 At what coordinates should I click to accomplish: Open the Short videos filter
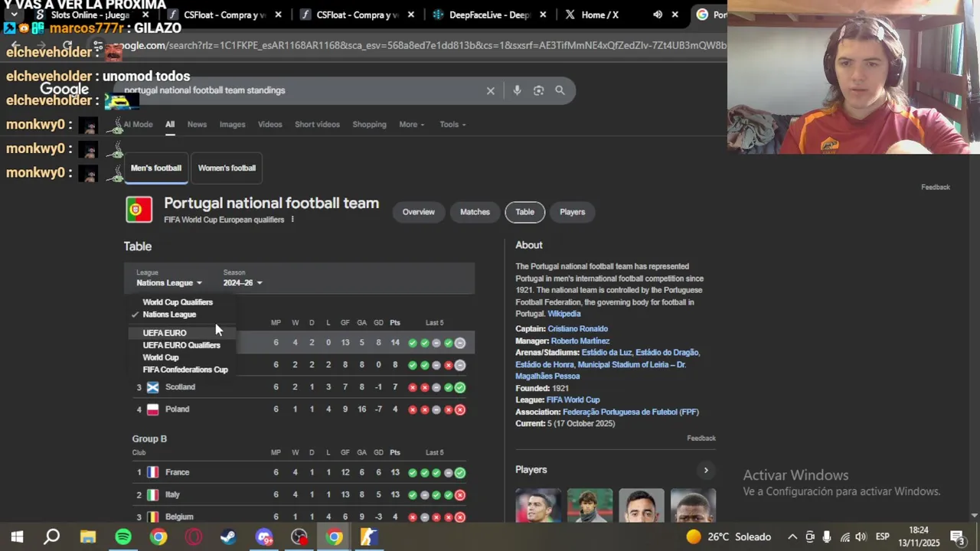coord(317,125)
